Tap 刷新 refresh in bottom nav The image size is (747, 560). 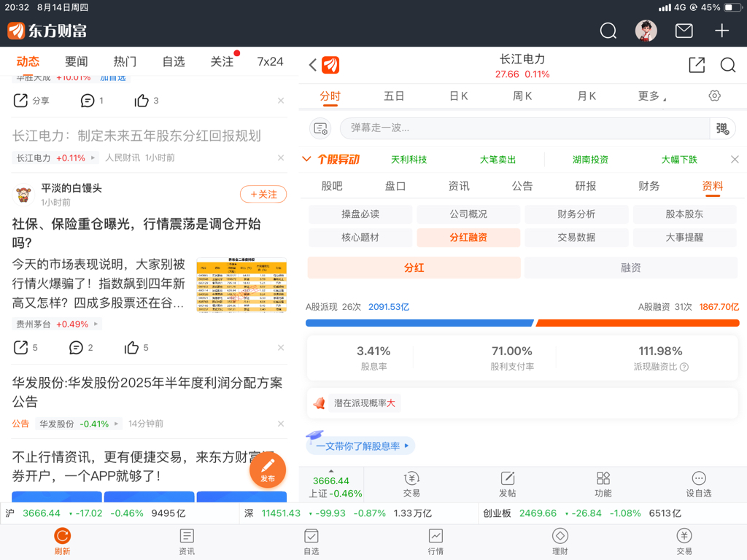(63, 542)
